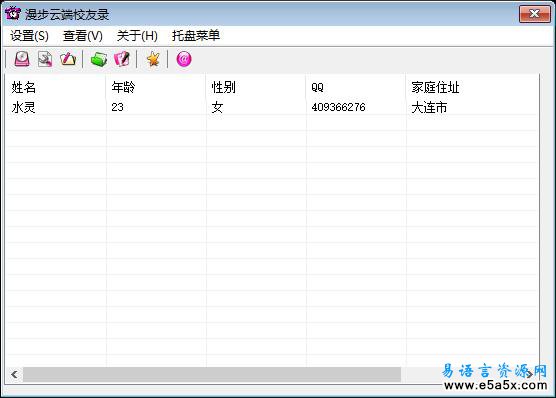This screenshot has height=398, width=556.
Task: Click the green folder toolbar icon
Action: click(99, 59)
